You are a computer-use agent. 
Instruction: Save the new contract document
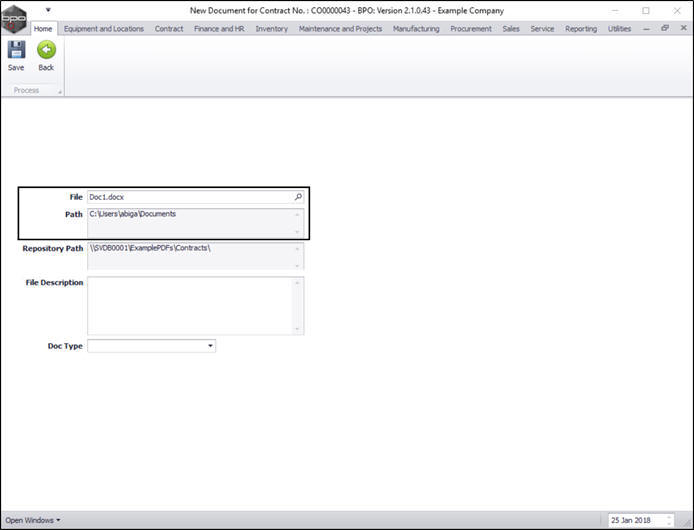tap(16, 56)
